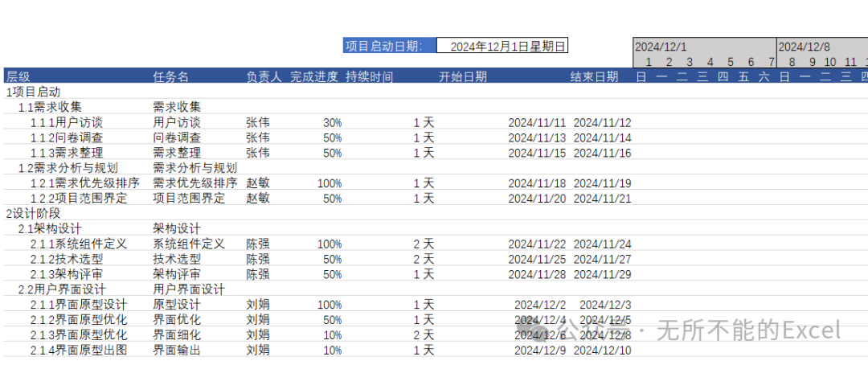Click the 2.1.4界面原型出图 level cell
868x365 pixels.
(79, 350)
